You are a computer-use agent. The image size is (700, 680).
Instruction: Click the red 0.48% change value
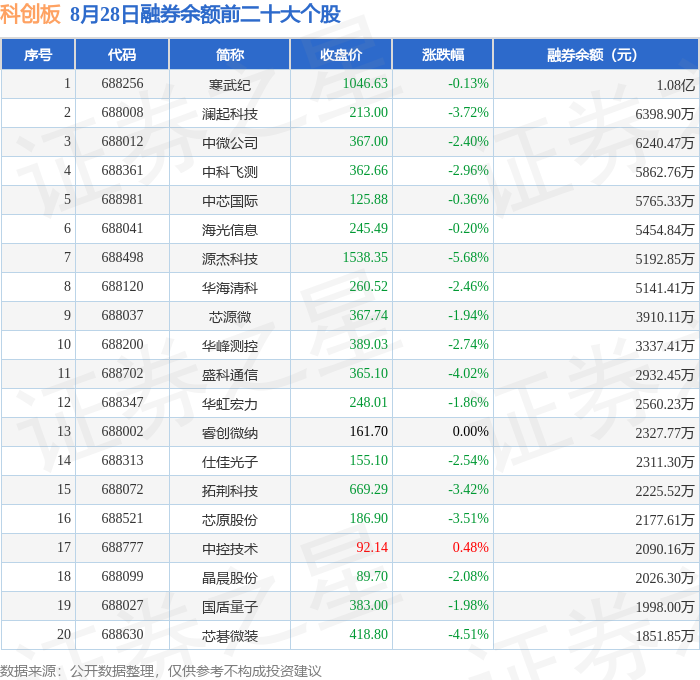pyautogui.click(x=471, y=547)
